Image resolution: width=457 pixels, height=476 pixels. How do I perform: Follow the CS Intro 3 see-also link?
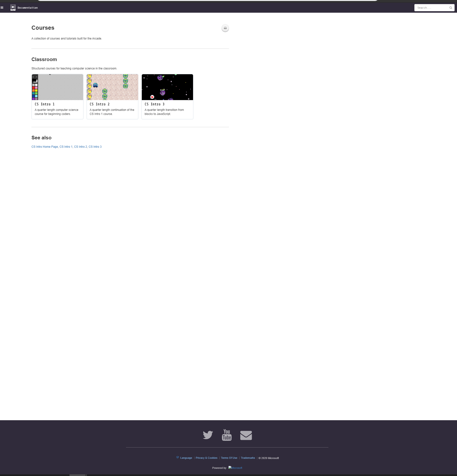[x=95, y=147]
